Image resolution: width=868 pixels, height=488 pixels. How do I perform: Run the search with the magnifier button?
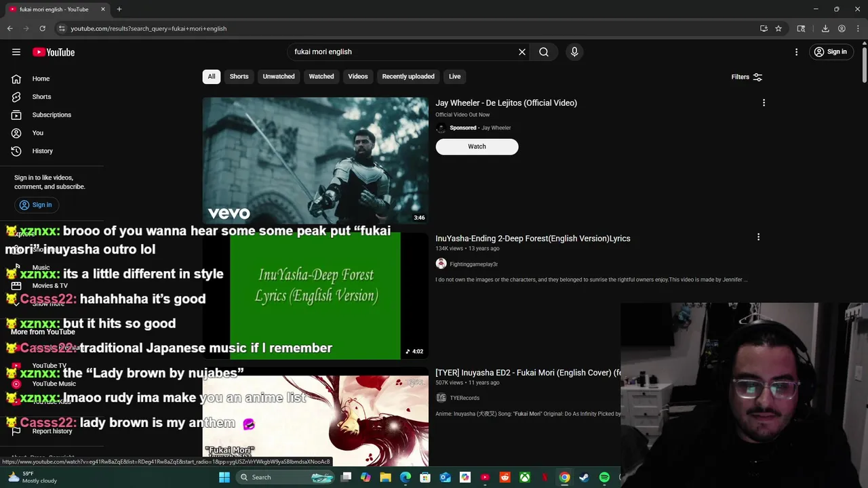point(544,52)
